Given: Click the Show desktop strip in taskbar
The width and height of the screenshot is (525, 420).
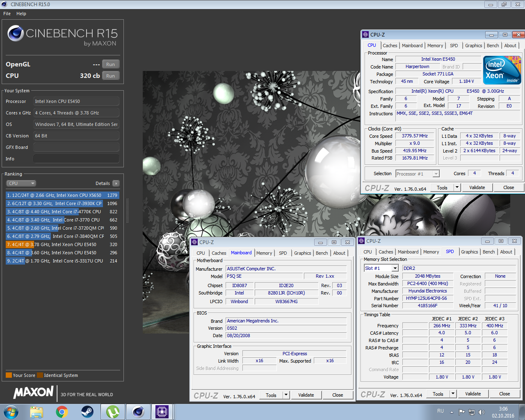Looking at the screenshot, I should [x=522, y=412].
